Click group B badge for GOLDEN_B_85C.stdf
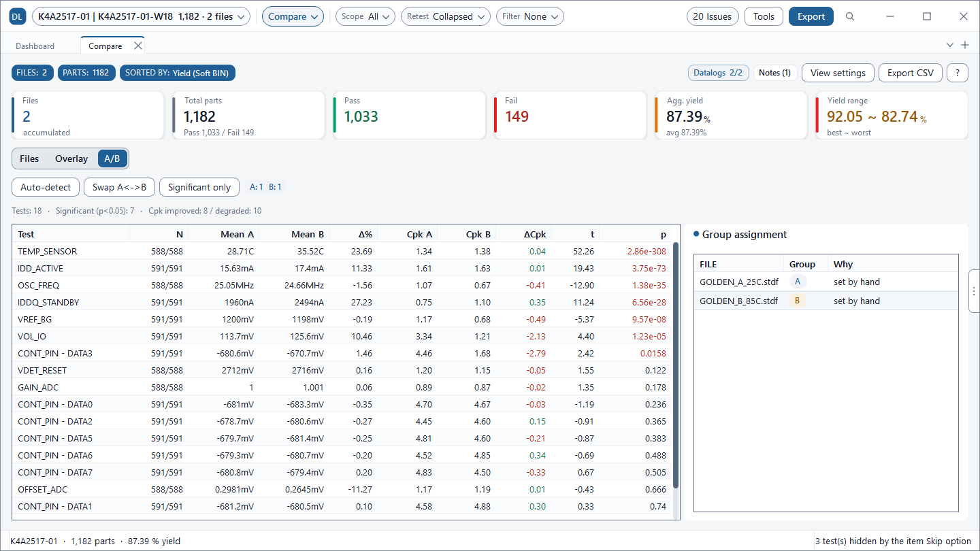Viewport: 980px width, 551px height. click(798, 301)
